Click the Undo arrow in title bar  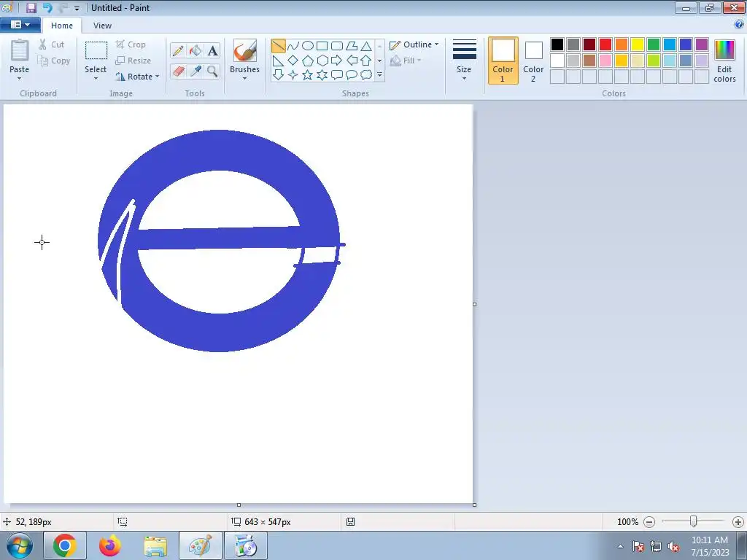[47, 7]
